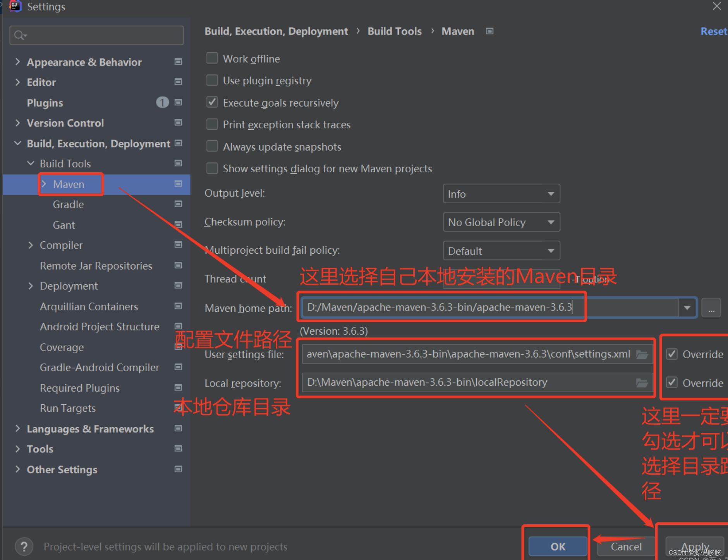
Task: Expand Appearance & Behavior section
Action: (17, 62)
